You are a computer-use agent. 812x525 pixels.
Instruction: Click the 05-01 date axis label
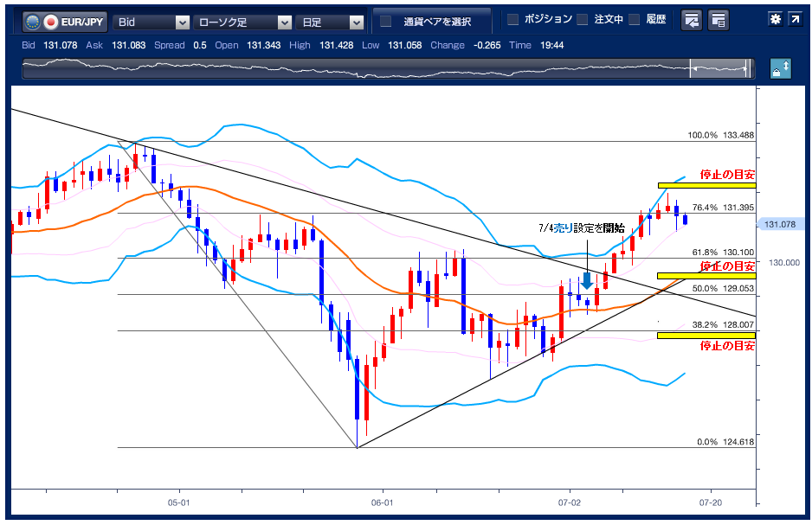click(178, 503)
